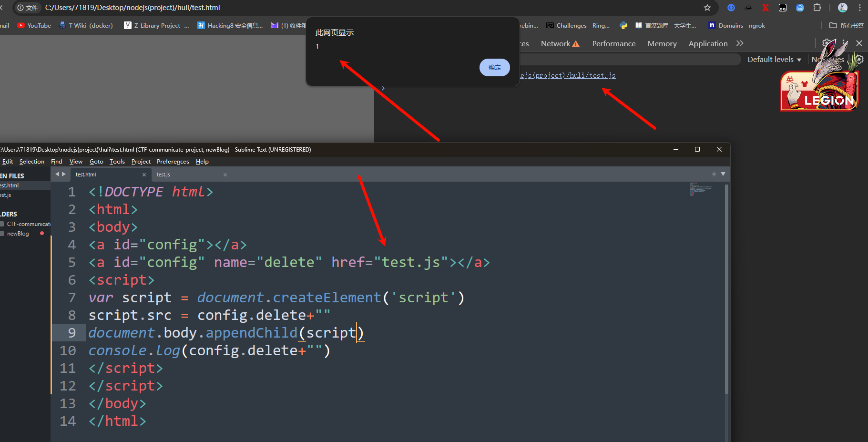Click 'createElement' on line 7

(327, 298)
